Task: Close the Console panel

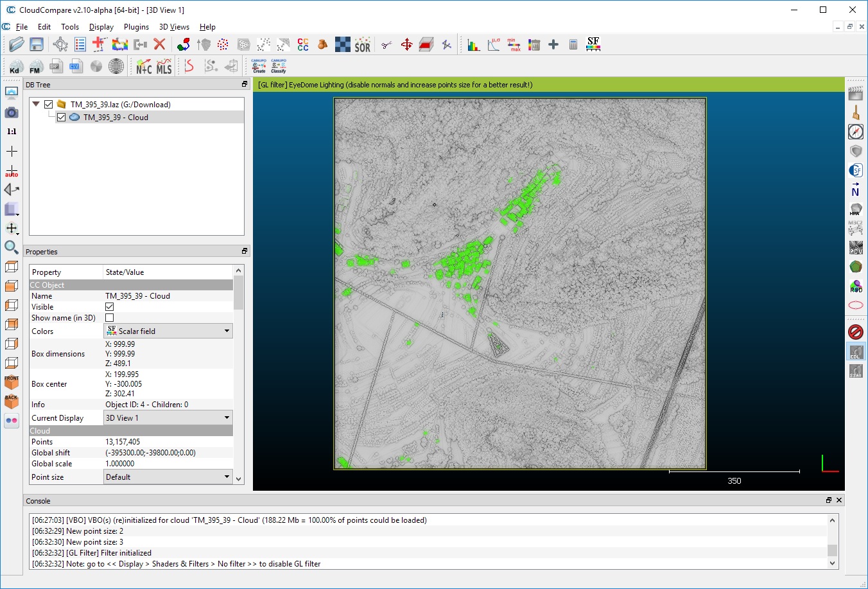Action: pos(839,500)
